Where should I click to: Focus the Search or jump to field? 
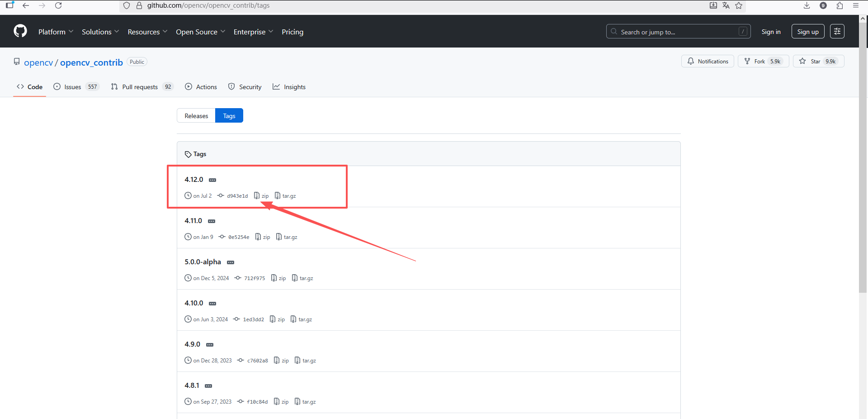click(x=678, y=32)
